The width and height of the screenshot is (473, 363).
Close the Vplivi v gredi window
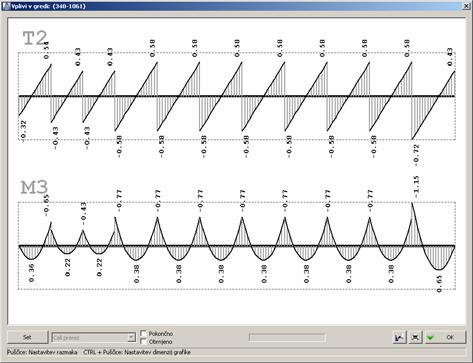467,6
